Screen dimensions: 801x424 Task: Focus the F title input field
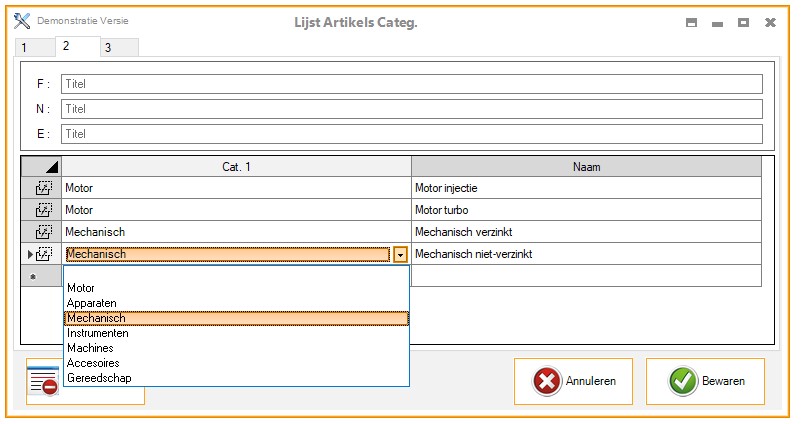tap(411, 84)
